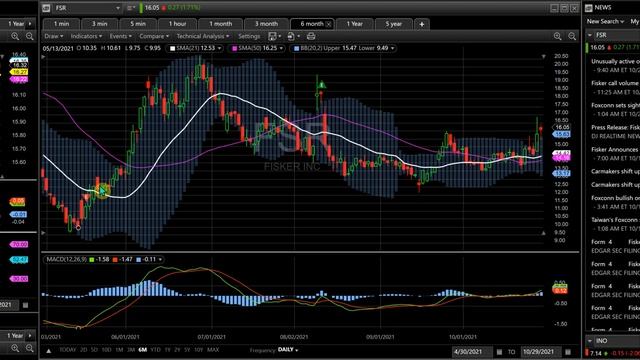Open the Draw menu

coord(53,36)
